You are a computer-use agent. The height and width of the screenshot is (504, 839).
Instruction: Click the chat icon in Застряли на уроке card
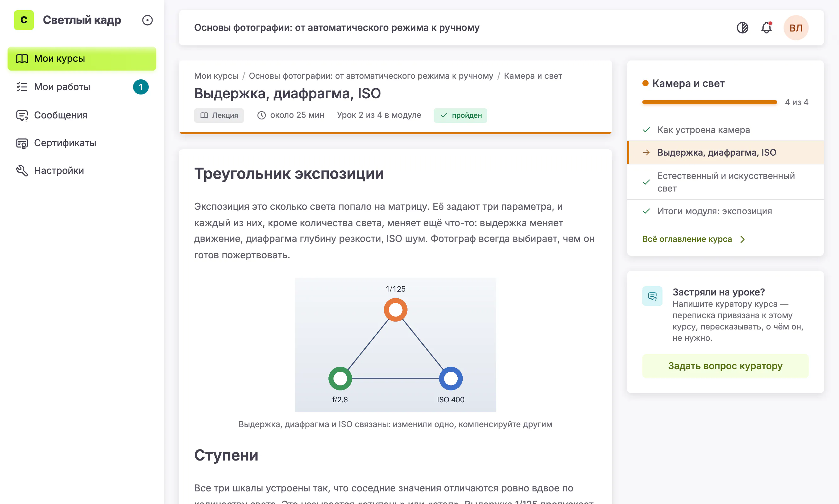click(x=652, y=296)
